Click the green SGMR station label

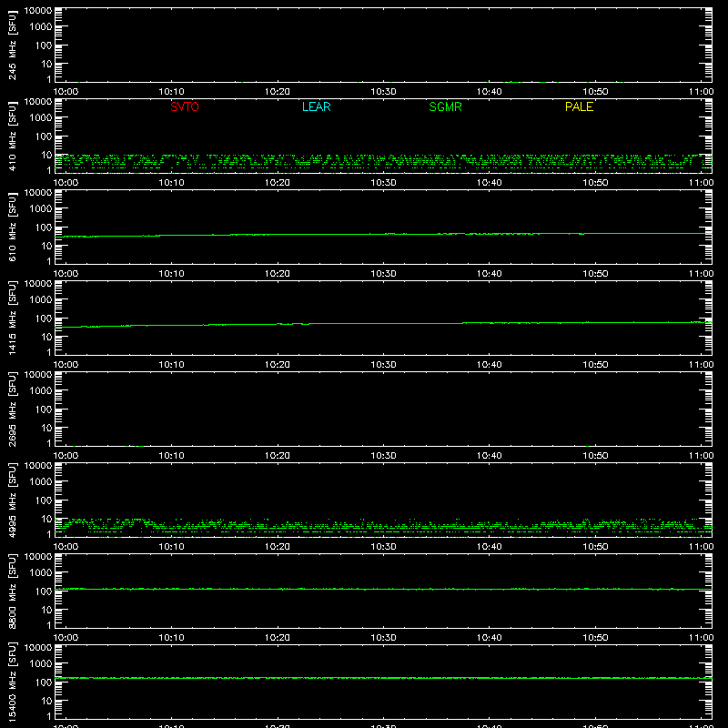(x=445, y=106)
